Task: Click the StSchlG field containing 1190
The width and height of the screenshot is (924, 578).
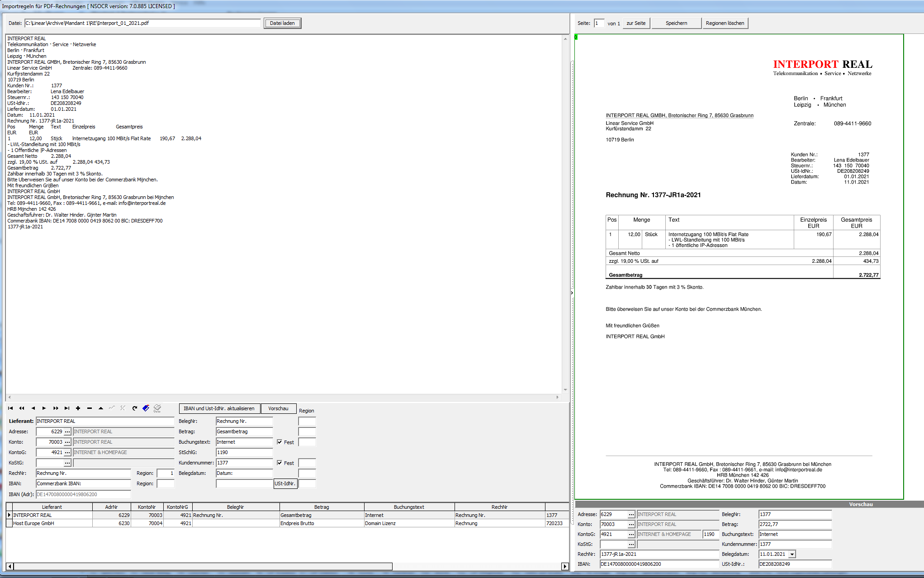Action: click(244, 452)
